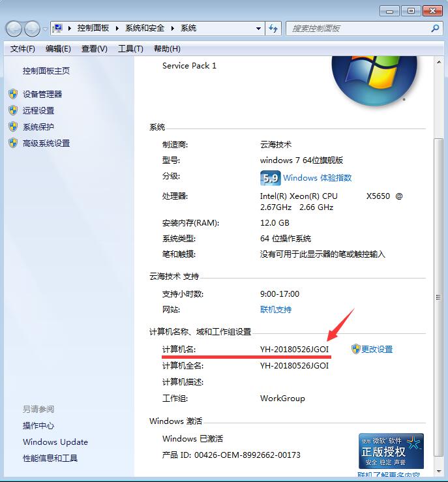Click the scrollbar up arrow
Image resolution: width=448 pixels, height=482 pixels.
[x=439, y=63]
